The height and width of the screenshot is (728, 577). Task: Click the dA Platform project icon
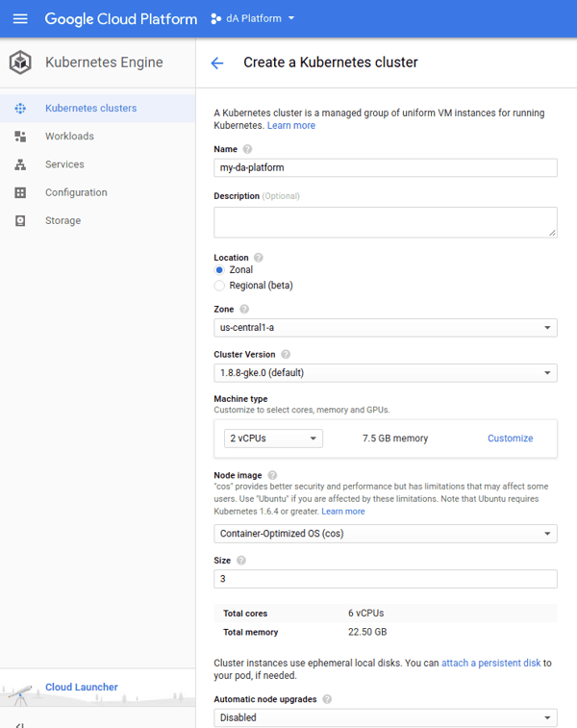click(215, 18)
